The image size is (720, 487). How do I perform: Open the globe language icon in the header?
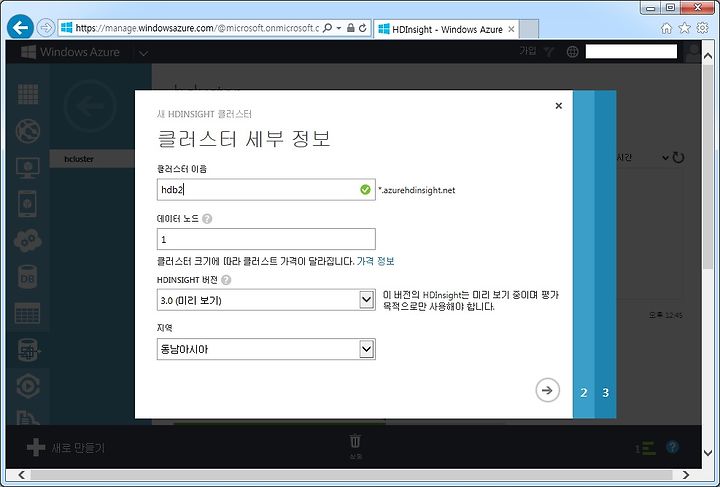[x=572, y=52]
